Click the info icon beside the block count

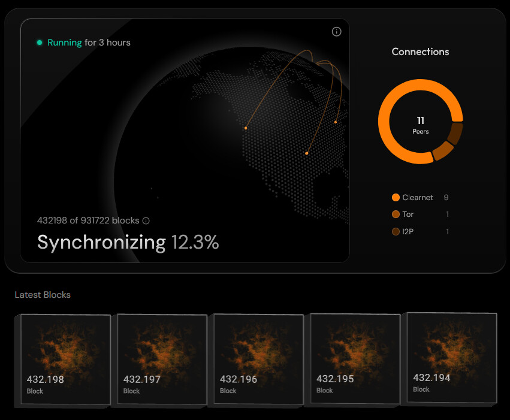click(146, 220)
